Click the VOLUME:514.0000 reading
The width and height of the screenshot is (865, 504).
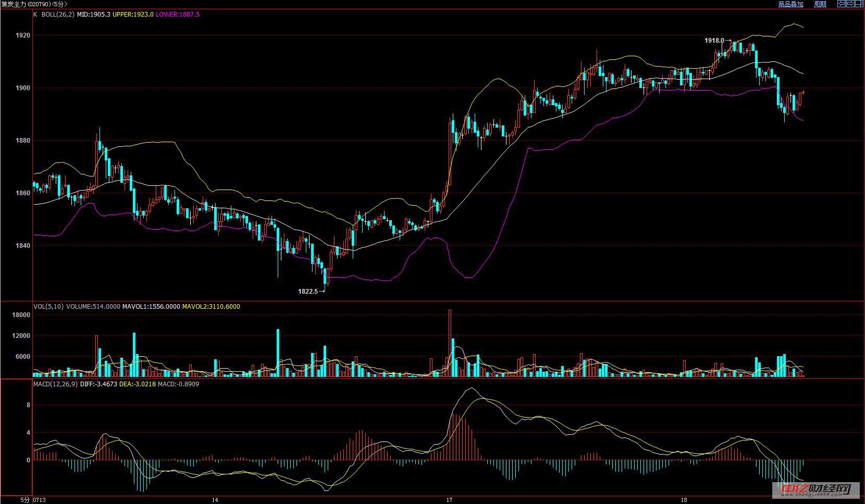pos(93,307)
